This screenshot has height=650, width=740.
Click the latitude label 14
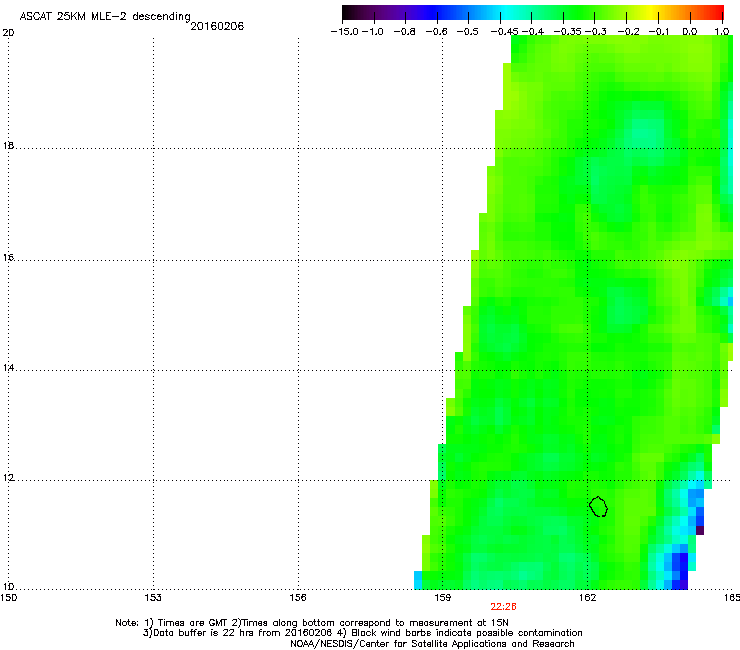click(x=8, y=368)
